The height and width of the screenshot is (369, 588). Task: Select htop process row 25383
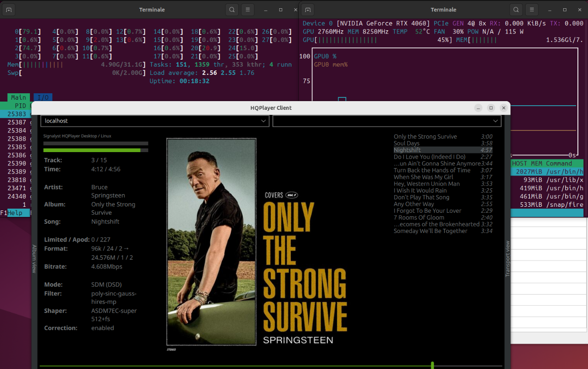point(17,114)
